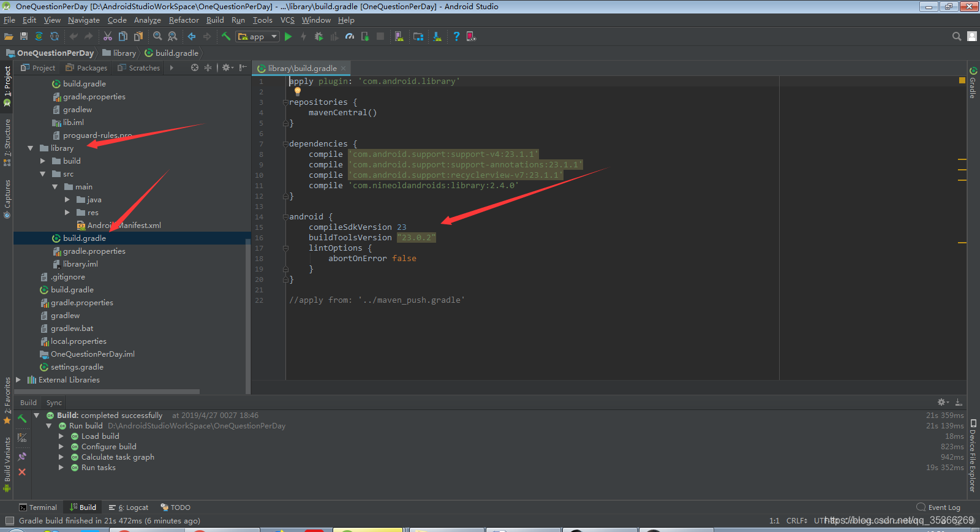Screen dimensions: 980x532
Task: Expand the Load build node
Action: tap(61, 436)
